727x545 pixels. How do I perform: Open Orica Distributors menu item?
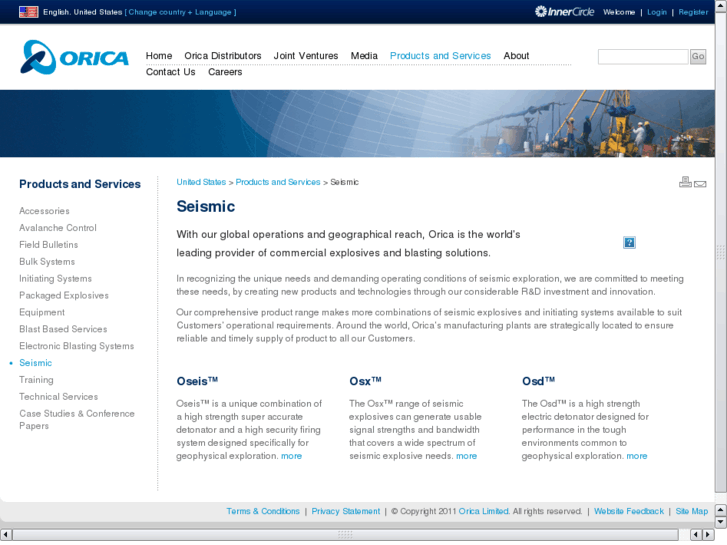point(223,56)
